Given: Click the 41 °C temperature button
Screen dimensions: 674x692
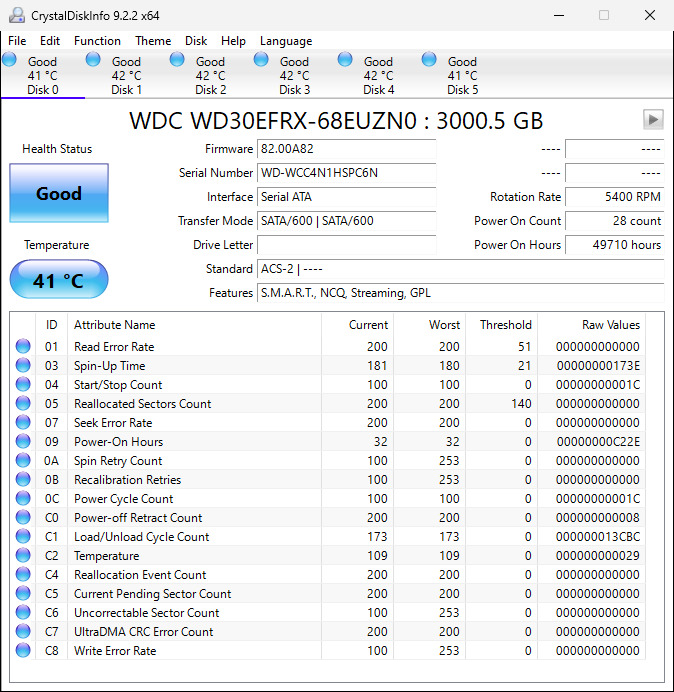Looking at the screenshot, I should point(59,279).
